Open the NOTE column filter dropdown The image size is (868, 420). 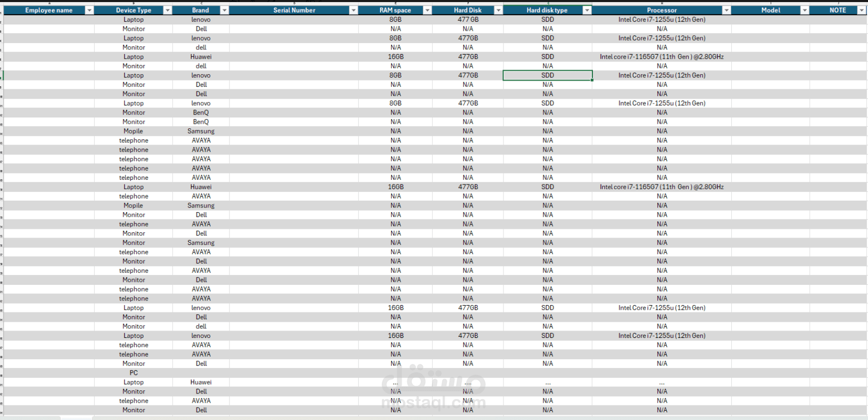861,10
